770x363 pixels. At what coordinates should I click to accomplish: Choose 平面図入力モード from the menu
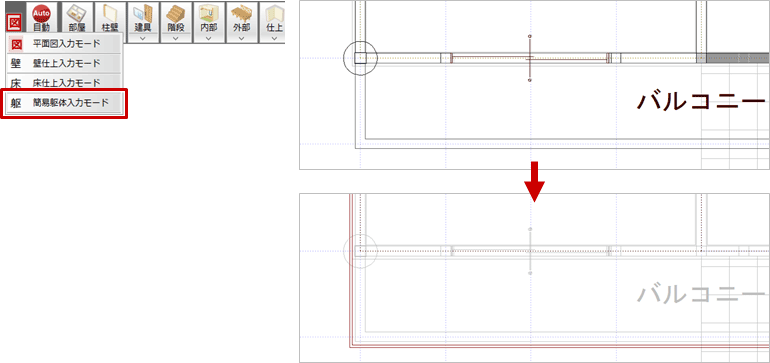point(64,44)
